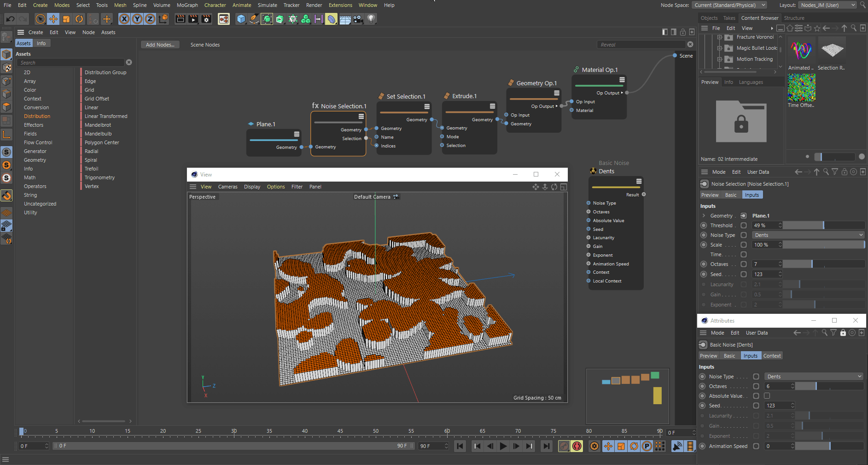This screenshot has height=465, width=868.
Task: Select the Move tool in top toolbar
Action: (53, 19)
